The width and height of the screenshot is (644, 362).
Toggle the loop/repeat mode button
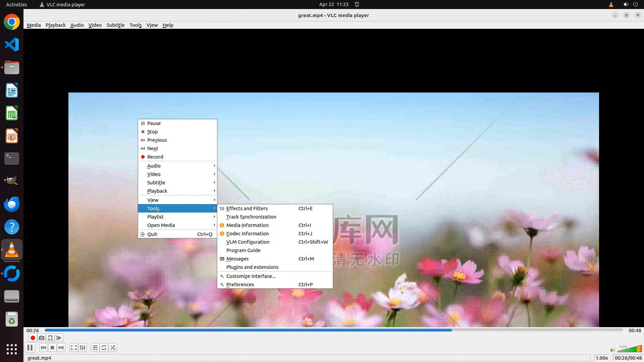104,348
